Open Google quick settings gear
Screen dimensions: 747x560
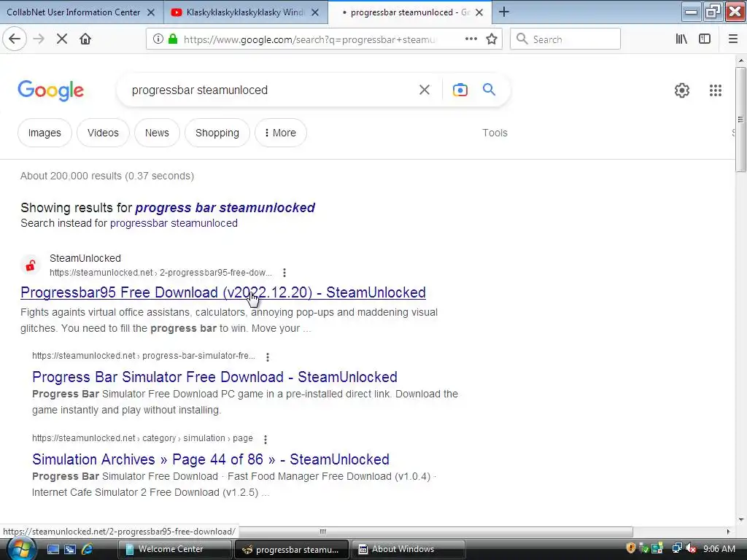pos(682,90)
